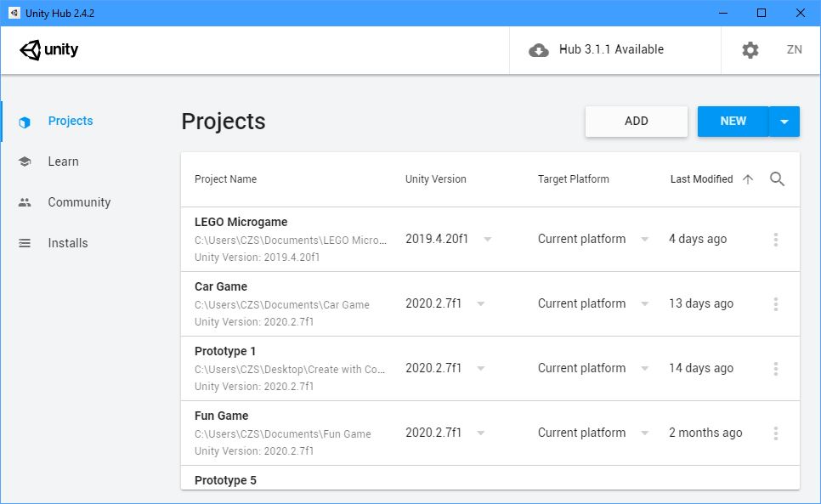The height and width of the screenshot is (504, 821).
Task: Click the Unity logo in header
Action: click(48, 49)
